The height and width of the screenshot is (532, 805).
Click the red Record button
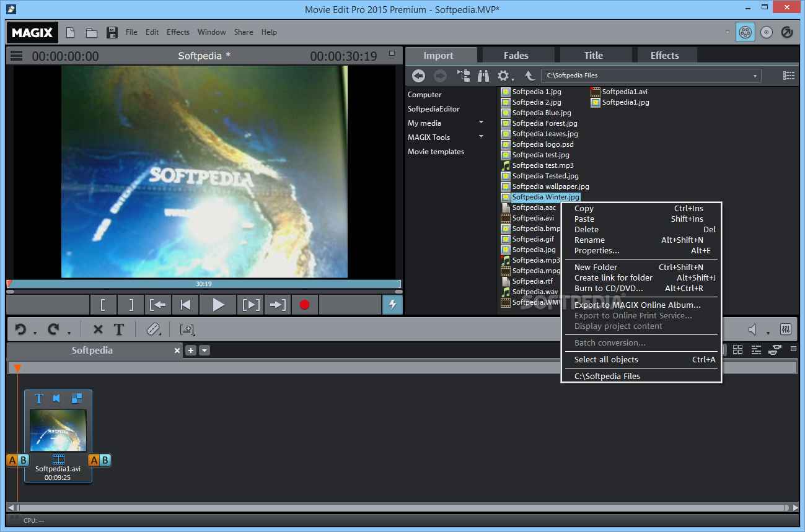tap(304, 305)
